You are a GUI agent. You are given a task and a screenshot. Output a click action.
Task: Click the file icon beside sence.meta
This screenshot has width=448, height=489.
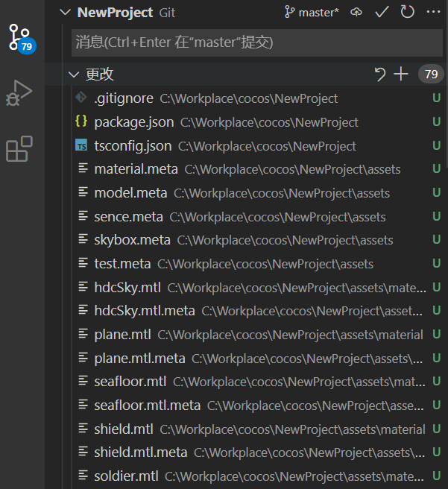tap(83, 216)
